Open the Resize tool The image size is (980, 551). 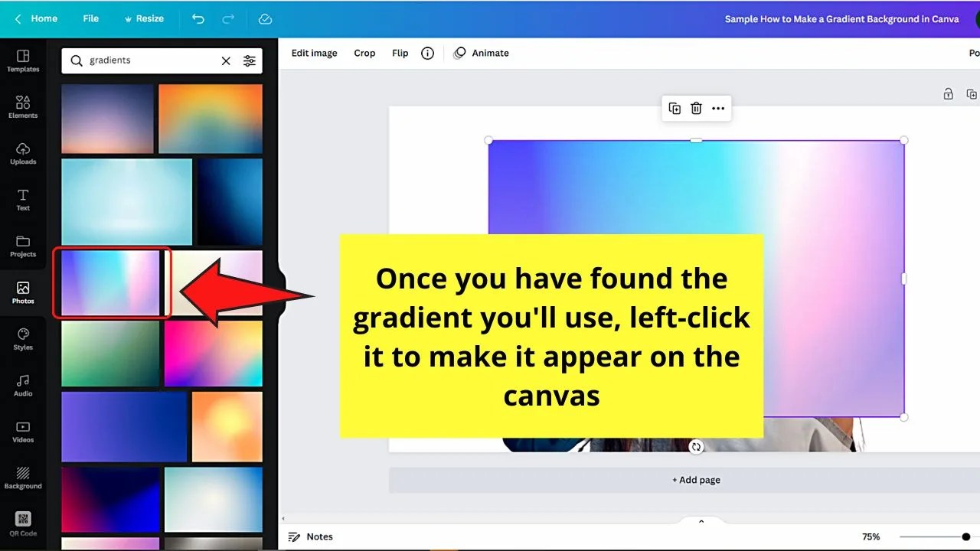click(144, 18)
